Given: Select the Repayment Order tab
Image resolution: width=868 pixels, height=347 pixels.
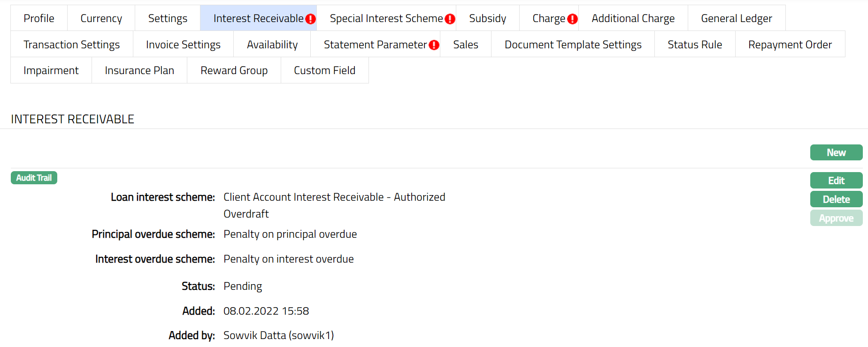Looking at the screenshot, I should point(790,45).
